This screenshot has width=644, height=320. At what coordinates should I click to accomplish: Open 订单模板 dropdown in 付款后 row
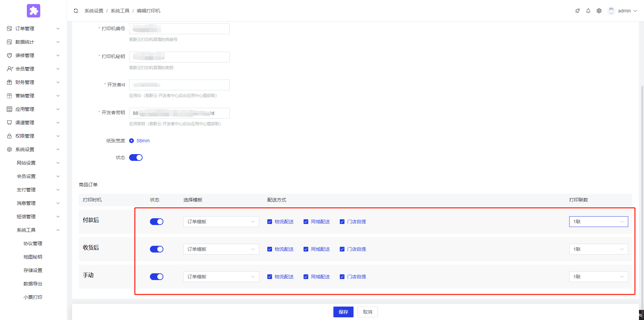pos(221,222)
